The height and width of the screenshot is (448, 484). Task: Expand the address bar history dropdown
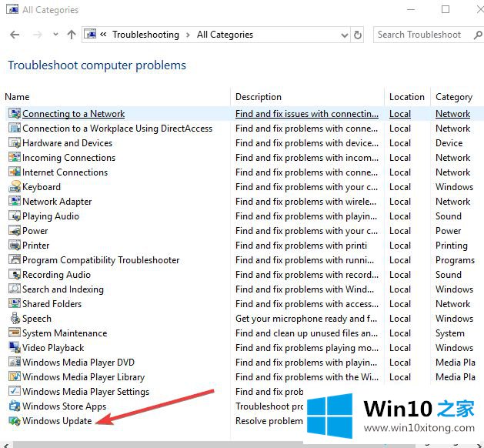pos(345,35)
